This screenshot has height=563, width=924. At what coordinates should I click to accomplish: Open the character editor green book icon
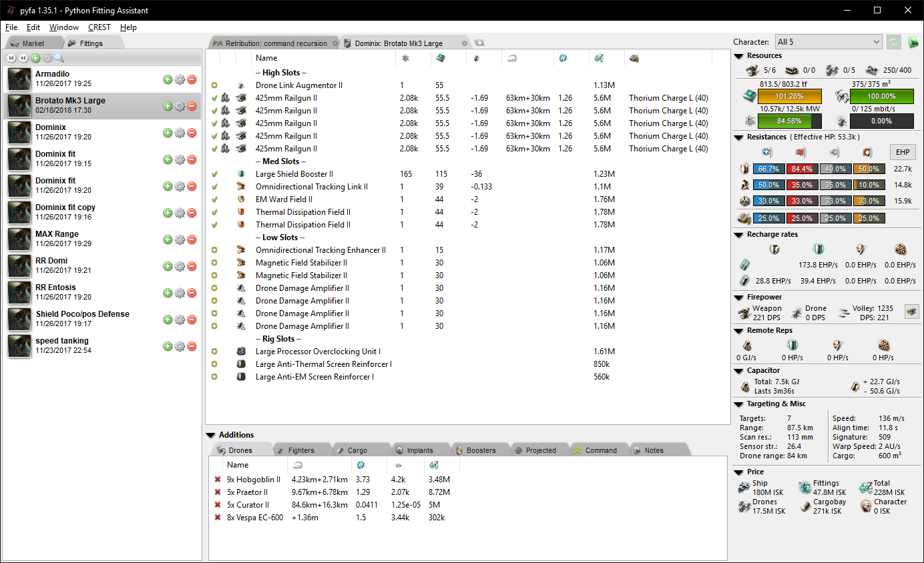click(x=913, y=41)
